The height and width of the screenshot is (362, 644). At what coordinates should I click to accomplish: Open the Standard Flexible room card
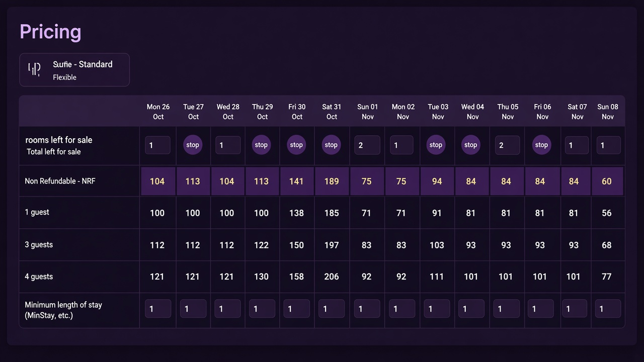click(74, 70)
